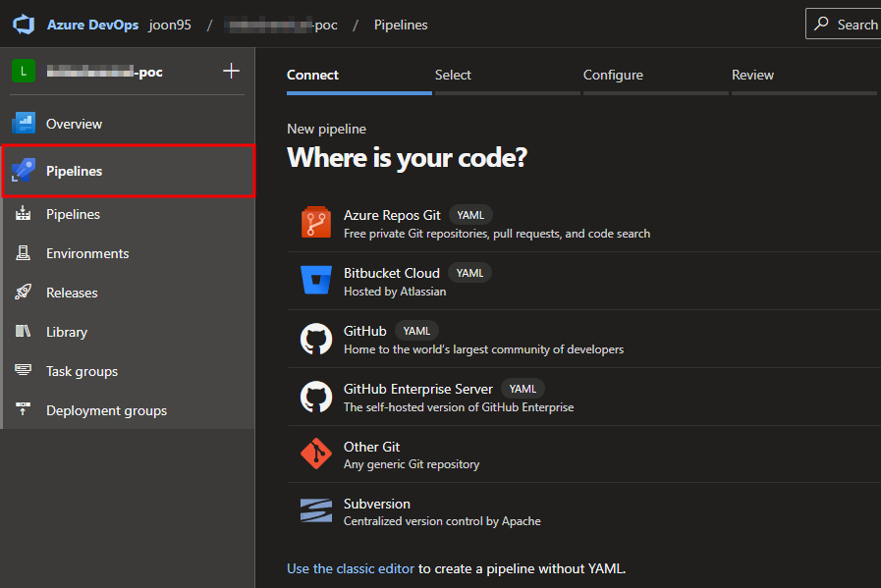Click the Subversion icon
881x588 pixels.
(316, 510)
